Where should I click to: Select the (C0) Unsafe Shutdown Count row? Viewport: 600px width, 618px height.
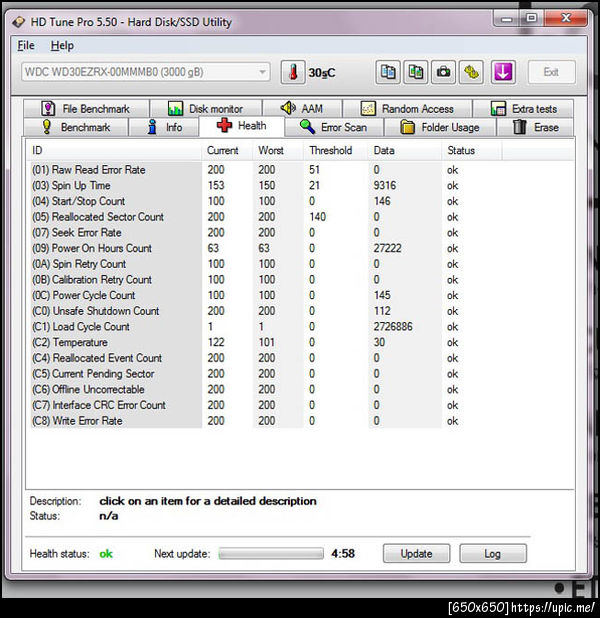302,311
